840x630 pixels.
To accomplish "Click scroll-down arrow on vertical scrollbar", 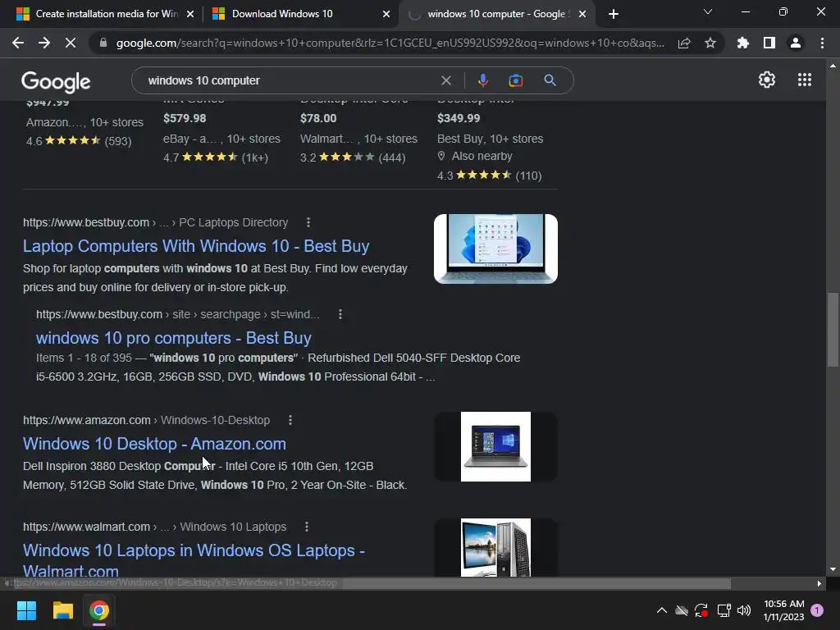I will point(833,569).
